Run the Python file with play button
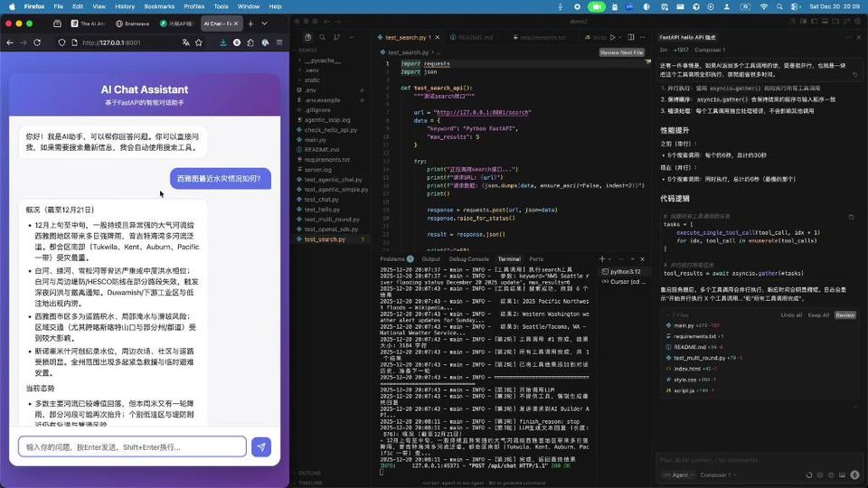Image resolution: width=868 pixels, height=488 pixels. pyautogui.click(x=613, y=37)
